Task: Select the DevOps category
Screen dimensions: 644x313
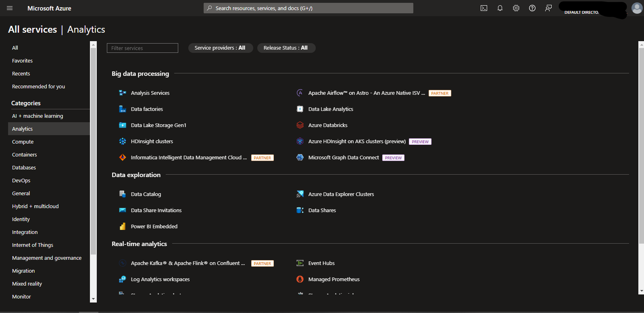Action: click(x=21, y=180)
